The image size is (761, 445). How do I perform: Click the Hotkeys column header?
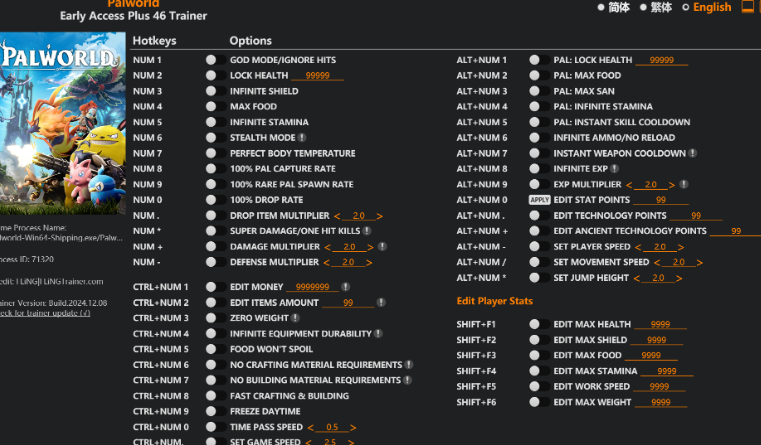pos(154,41)
